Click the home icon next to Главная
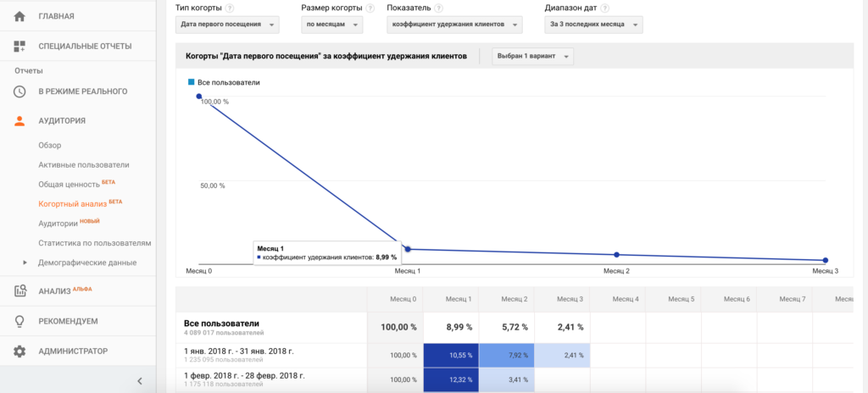Image resolution: width=868 pixels, height=393 pixels. 19,16
